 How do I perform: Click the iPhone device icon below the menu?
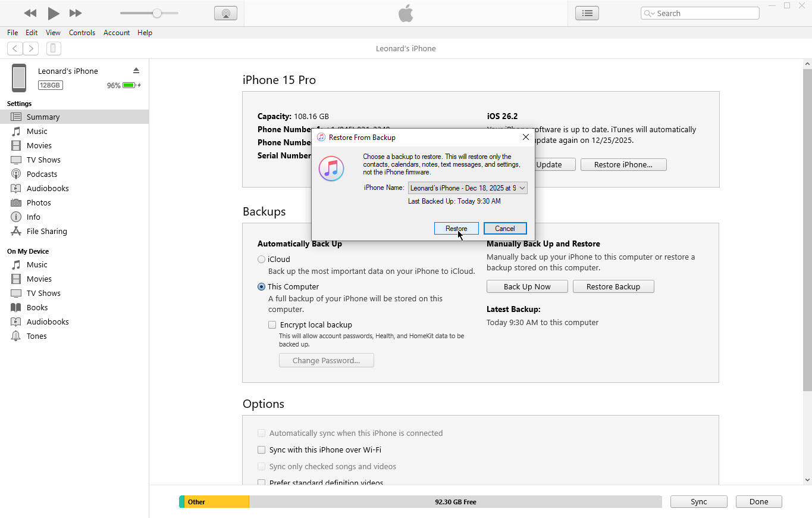click(53, 49)
